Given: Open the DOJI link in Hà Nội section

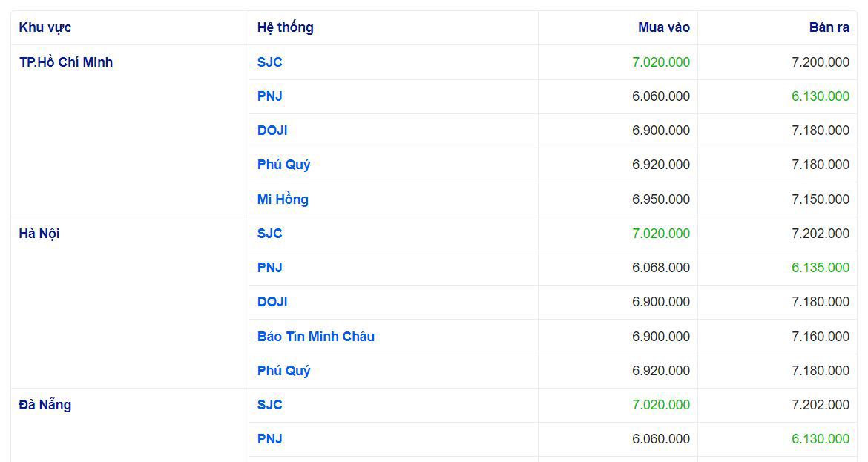Looking at the screenshot, I should (272, 302).
